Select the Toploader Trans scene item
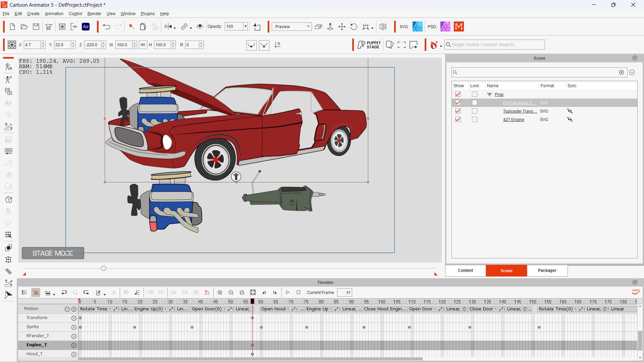This screenshot has width=644, height=362. coord(520,111)
